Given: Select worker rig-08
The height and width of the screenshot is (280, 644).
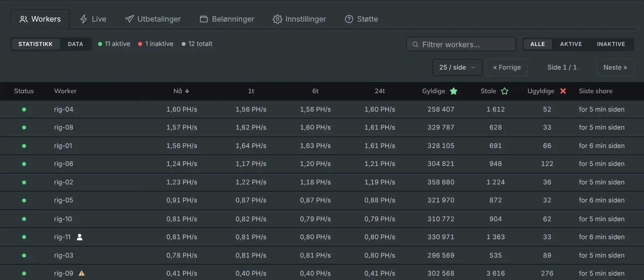Looking at the screenshot, I should pos(64,128).
